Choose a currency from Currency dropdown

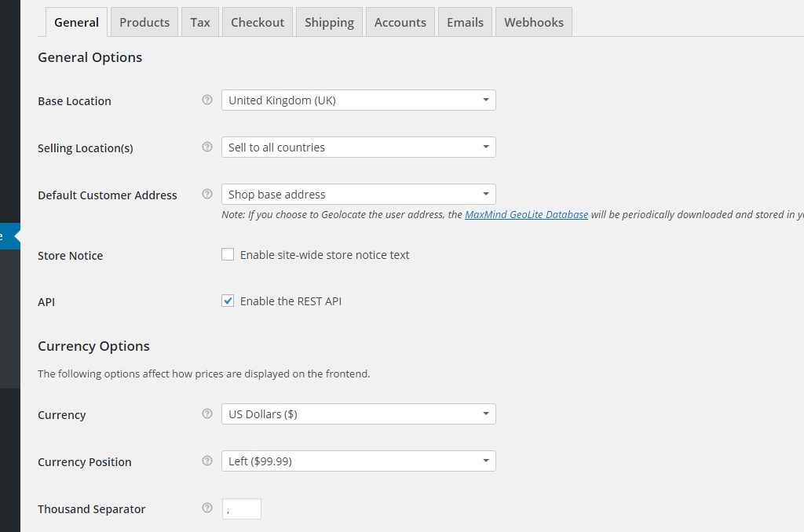coord(358,414)
